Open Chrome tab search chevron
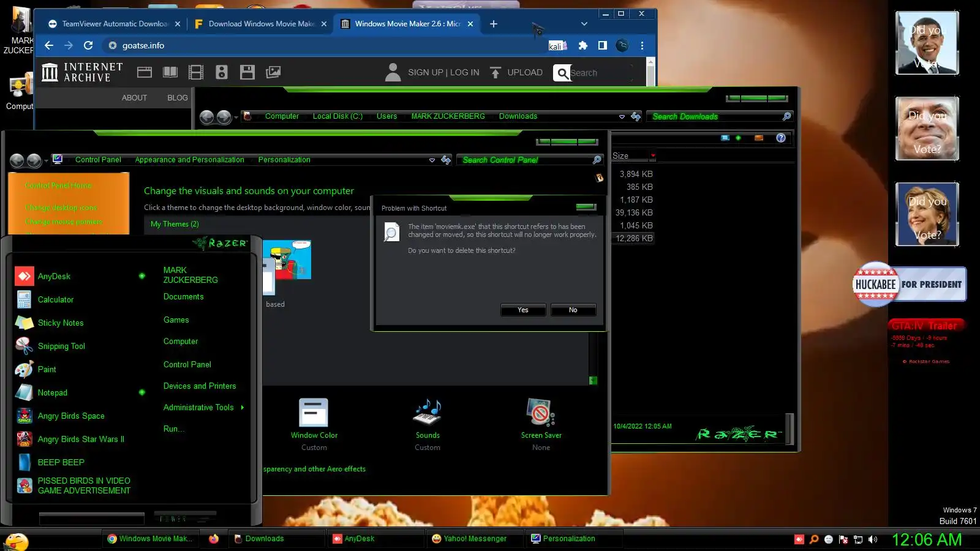 (x=584, y=24)
